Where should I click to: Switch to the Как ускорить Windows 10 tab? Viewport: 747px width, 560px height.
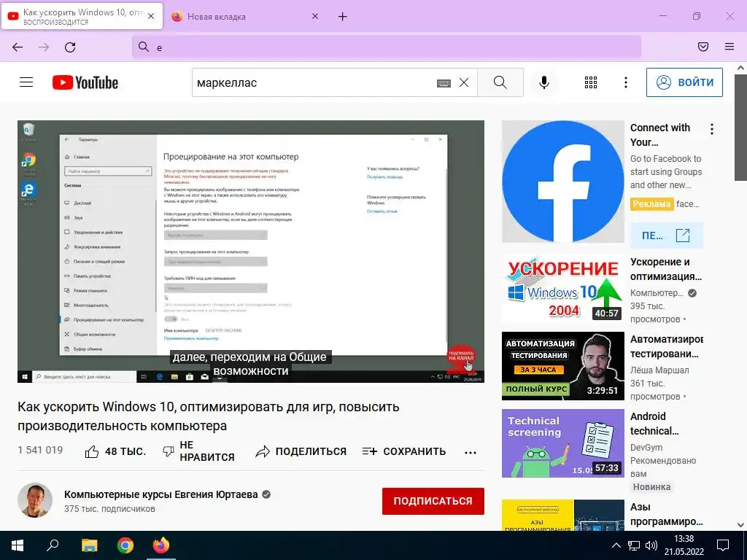tap(82, 17)
